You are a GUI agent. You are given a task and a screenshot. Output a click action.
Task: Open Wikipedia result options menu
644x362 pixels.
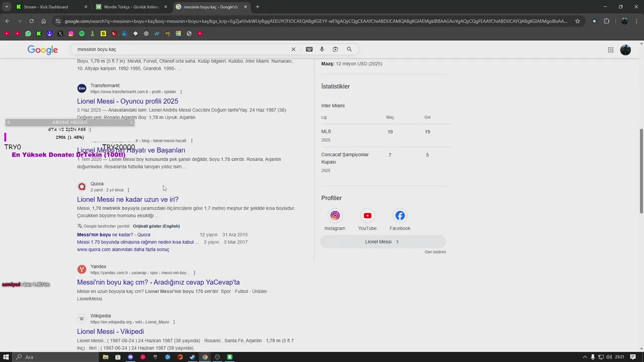(x=174, y=322)
